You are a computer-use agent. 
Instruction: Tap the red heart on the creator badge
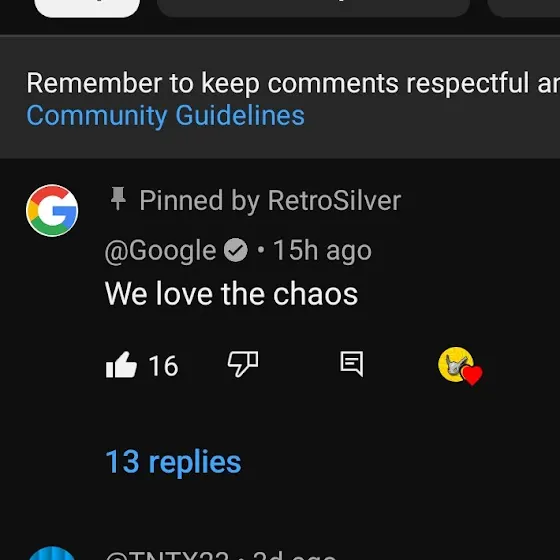click(472, 375)
